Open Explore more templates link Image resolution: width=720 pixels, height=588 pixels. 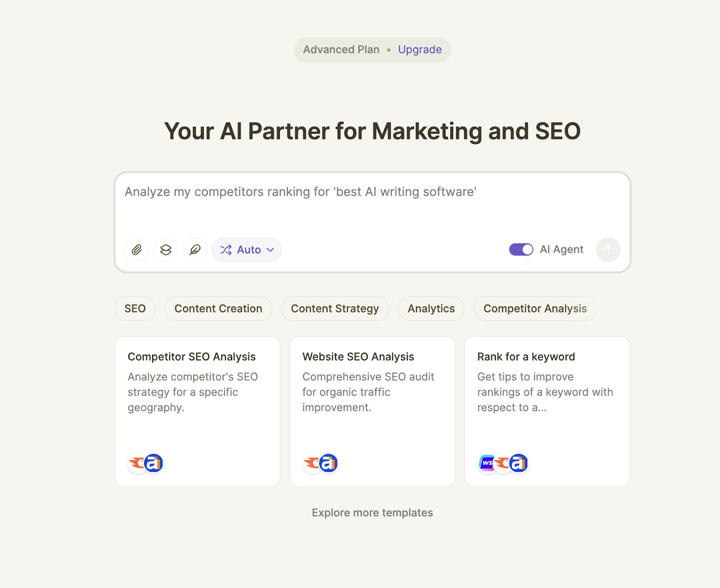coord(372,513)
